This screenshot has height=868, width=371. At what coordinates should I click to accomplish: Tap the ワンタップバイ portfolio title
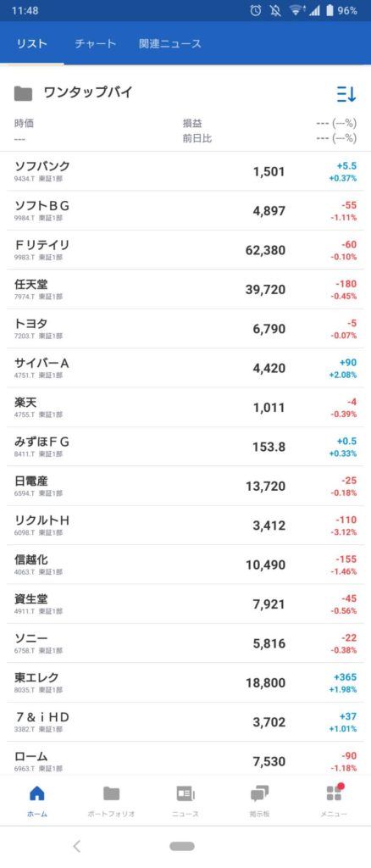pyautogui.click(x=88, y=92)
